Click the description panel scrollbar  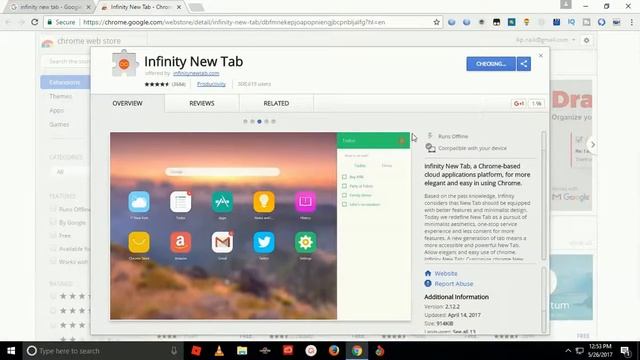(x=543, y=196)
